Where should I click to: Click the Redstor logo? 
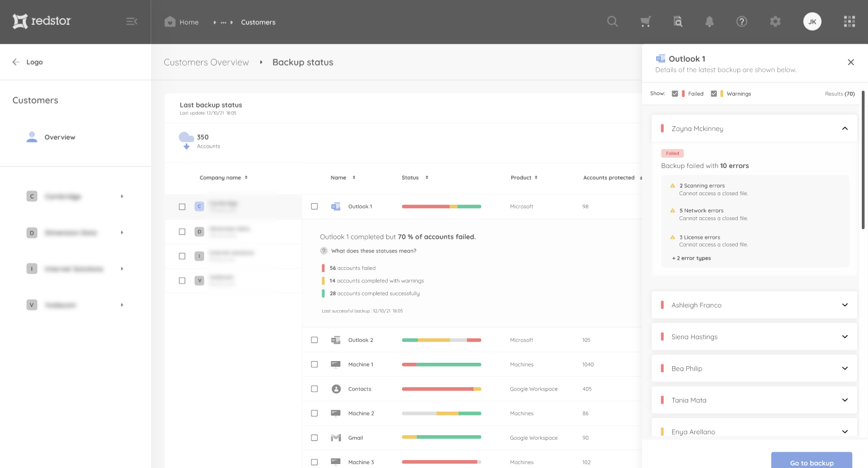41,22
